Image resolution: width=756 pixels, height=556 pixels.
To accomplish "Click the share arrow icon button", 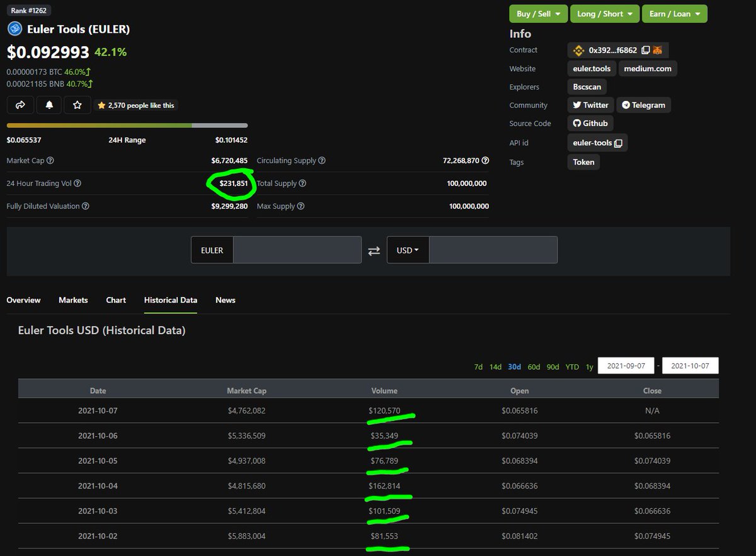I will (20, 105).
